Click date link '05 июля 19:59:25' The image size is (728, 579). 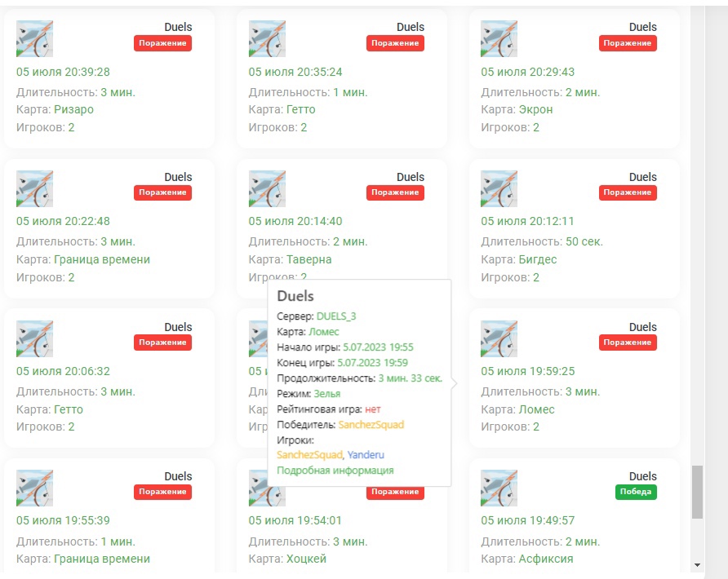[x=527, y=371]
